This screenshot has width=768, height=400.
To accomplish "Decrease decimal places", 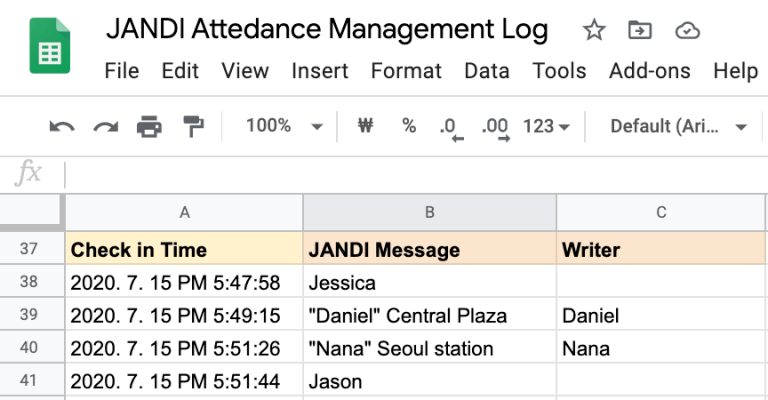I will pyautogui.click(x=449, y=127).
